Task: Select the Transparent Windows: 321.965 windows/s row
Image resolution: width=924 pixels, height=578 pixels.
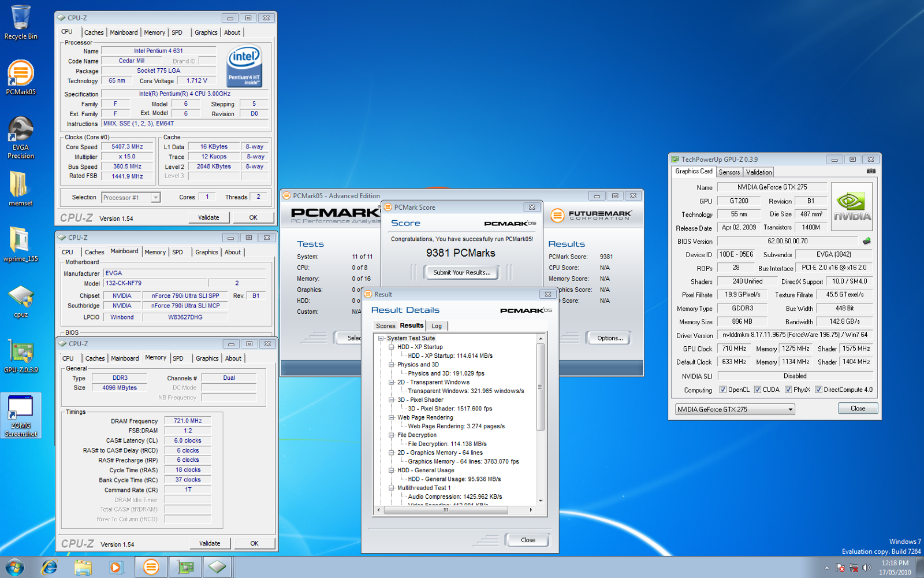Action: (x=465, y=391)
